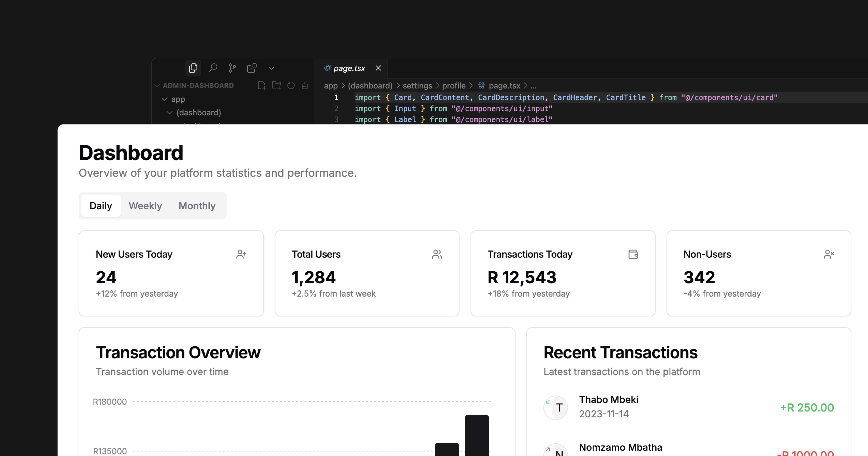868x456 pixels.
Task: Refresh the ADMIN-DASHBOARD explorer
Action: (x=291, y=85)
